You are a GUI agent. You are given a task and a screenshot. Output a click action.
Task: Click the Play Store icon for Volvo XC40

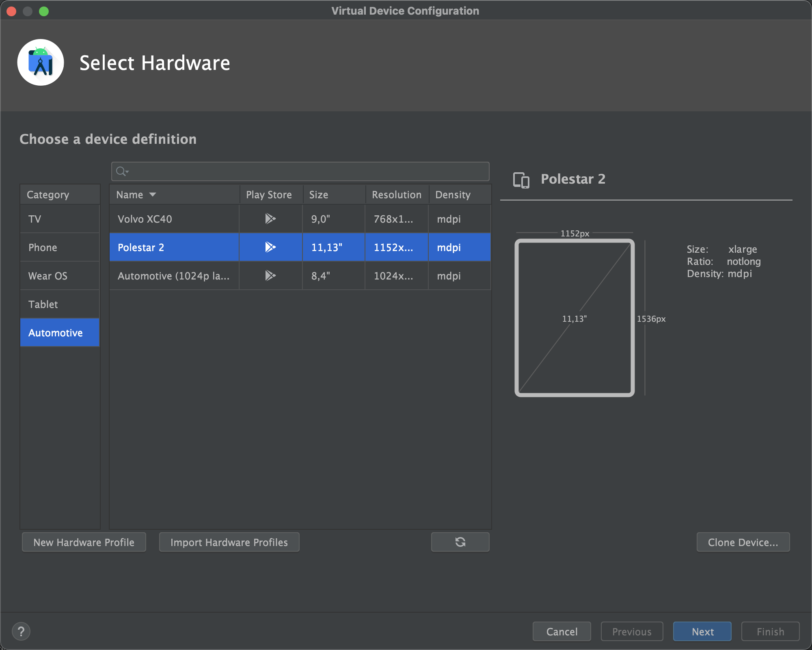point(270,219)
